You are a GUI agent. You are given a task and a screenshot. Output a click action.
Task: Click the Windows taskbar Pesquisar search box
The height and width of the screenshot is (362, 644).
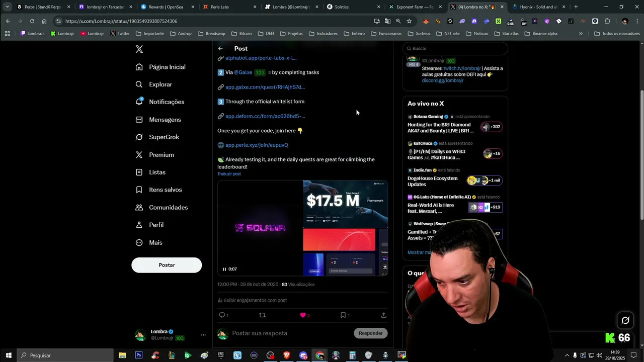tap(65, 355)
